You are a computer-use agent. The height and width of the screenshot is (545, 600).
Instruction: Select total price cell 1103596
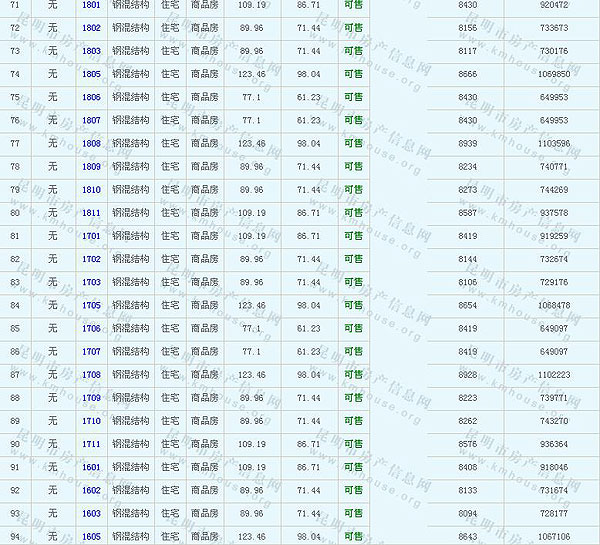click(553, 144)
